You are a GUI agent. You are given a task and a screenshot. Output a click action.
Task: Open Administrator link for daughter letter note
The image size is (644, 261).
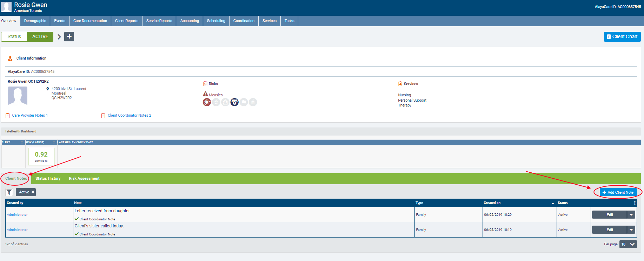pos(17,215)
